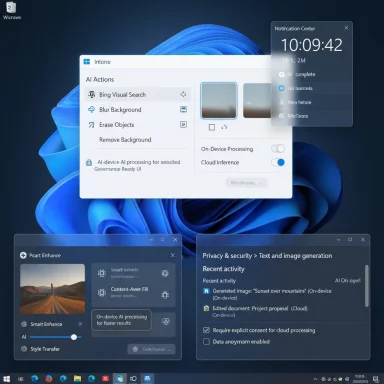Toggle the On-Device Processing switch
The image size is (384, 384).
(278, 148)
